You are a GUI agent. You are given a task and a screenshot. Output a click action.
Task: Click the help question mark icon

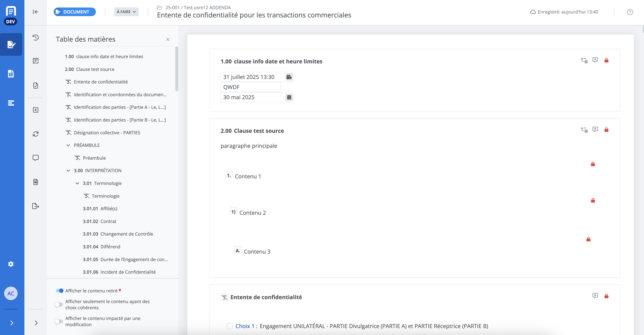pos(630,12)
